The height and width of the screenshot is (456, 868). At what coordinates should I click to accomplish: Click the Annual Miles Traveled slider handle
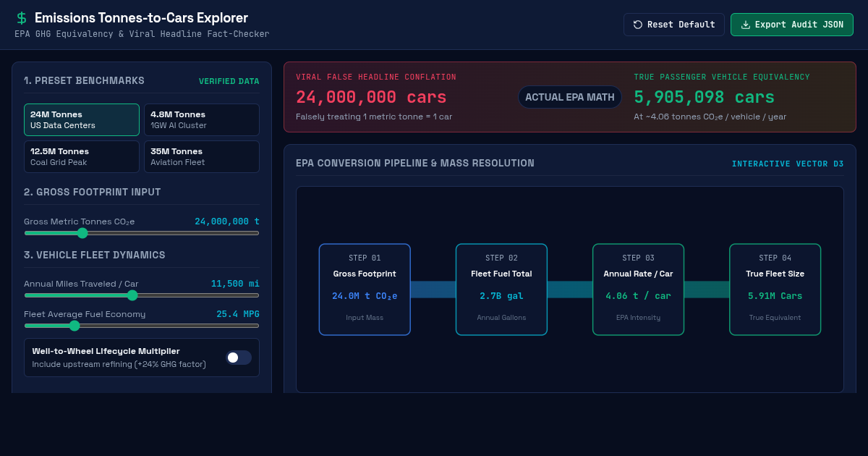point(132,295)
